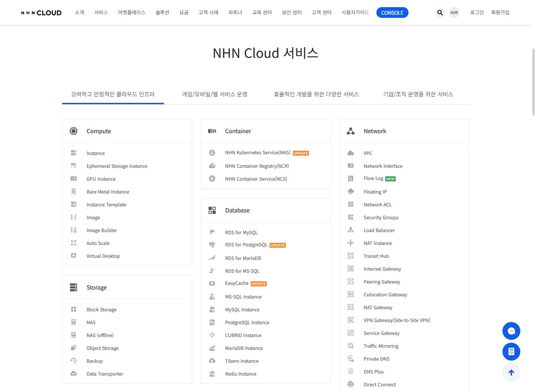Screen dimensions: 536x392
Task: Click the search magnifier icon
Action: click(x=440, y=12)
